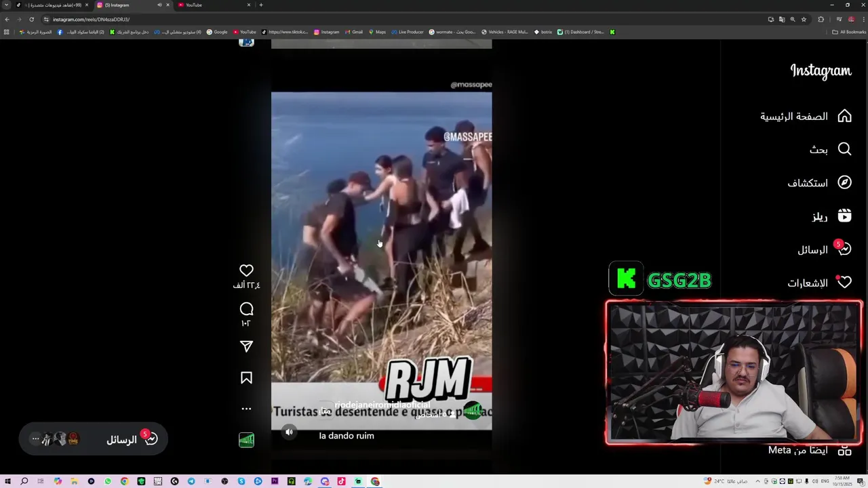Open the Vehicles - RAGE Mul... bookmark

point(505,32)
